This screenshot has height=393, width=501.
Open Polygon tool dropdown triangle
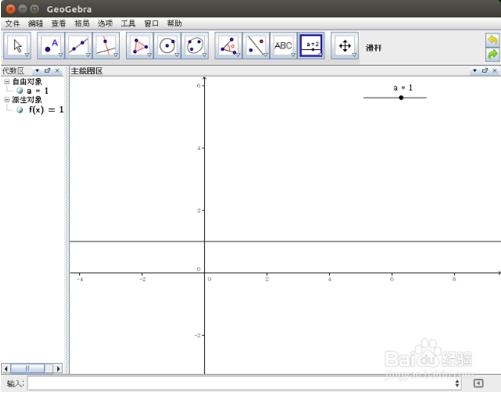coord(149,55)
